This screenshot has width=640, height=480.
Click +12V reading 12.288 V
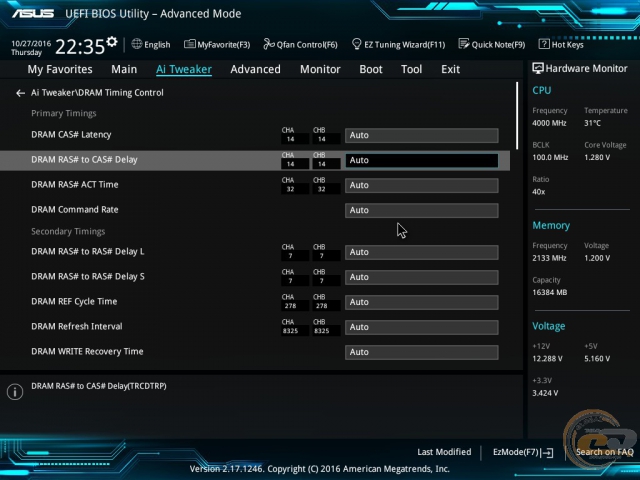547,359
